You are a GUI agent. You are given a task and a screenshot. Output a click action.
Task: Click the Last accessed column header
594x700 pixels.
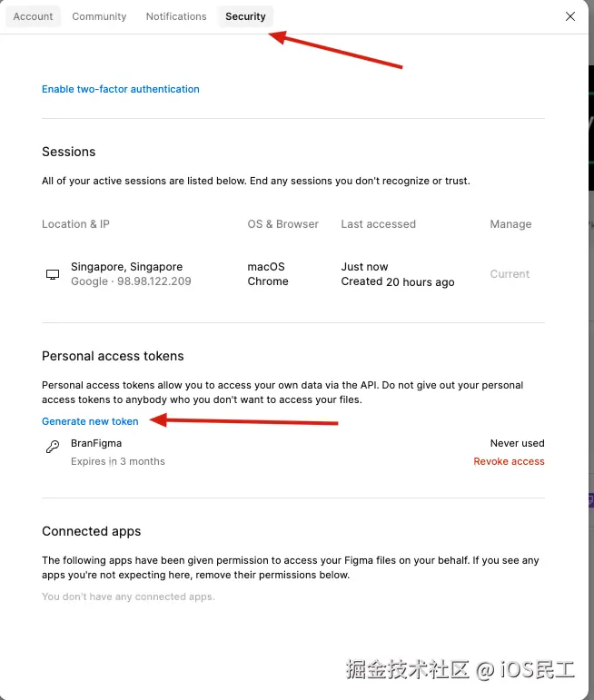click(378, 224)
